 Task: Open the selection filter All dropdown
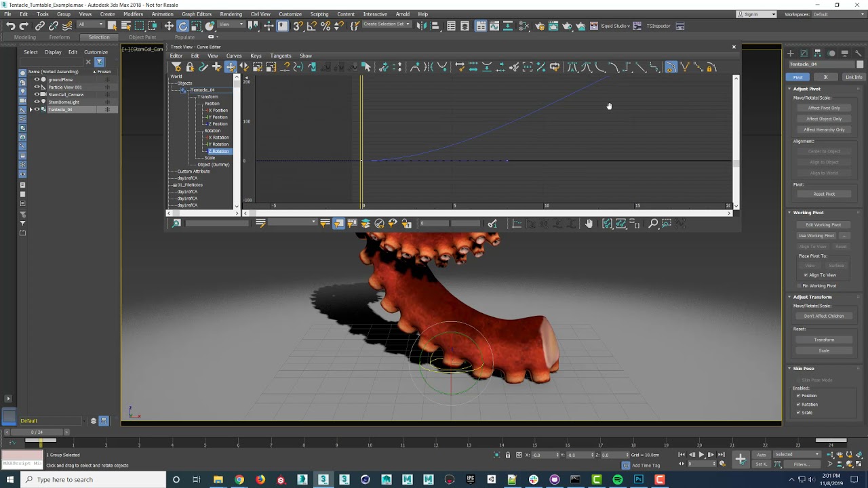tap(90, 25)
